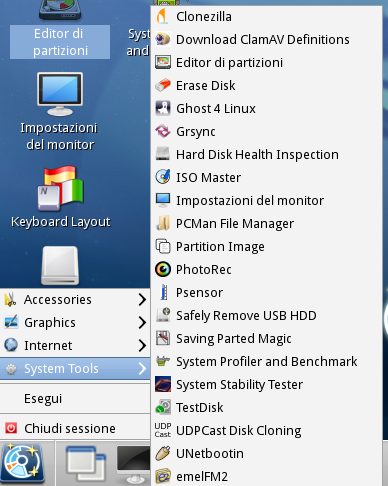388x486 pixels.
Task: Click the Parted Magic start menu button
Action: pos(22,464)
